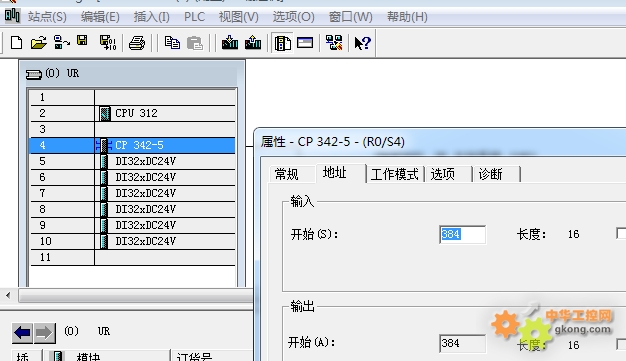Select the empty slot 3 row
Image resolution: width=626 pixels, height=361 pixels.
tap(133, 129)
